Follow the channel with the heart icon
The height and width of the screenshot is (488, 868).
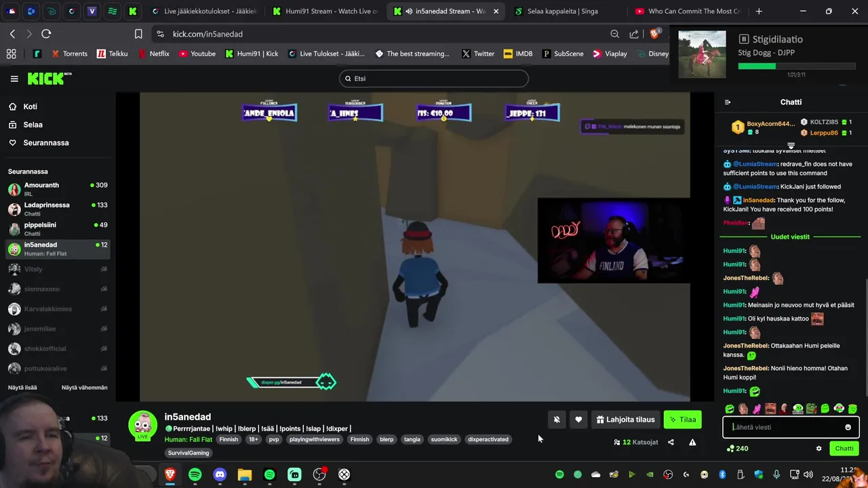pos(578,420)
